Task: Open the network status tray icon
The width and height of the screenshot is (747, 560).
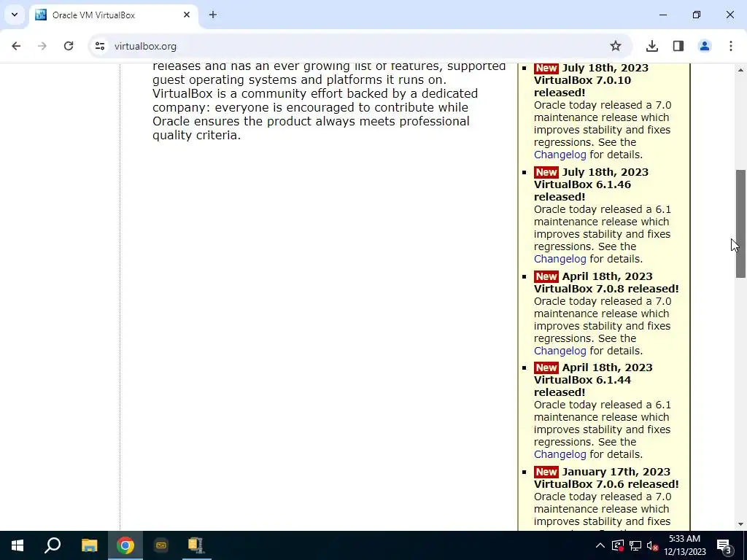Action: click(635, 545)
